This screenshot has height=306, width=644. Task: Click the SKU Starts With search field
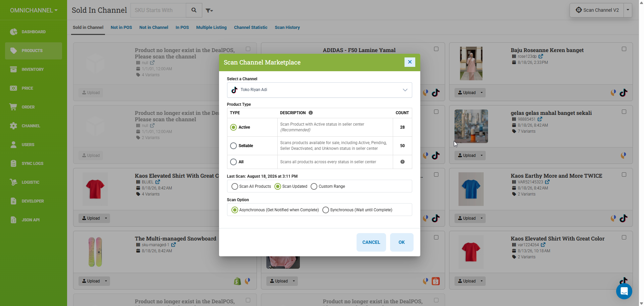coord(158,10)
